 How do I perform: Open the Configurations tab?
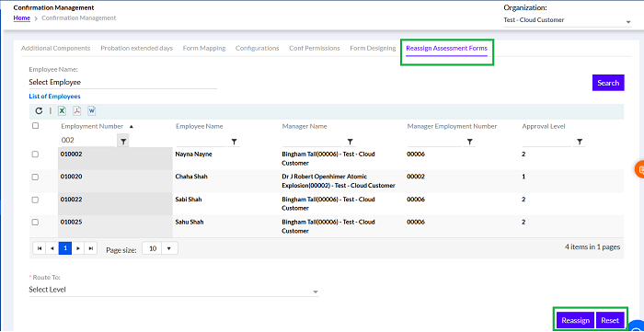coord(257,48)
